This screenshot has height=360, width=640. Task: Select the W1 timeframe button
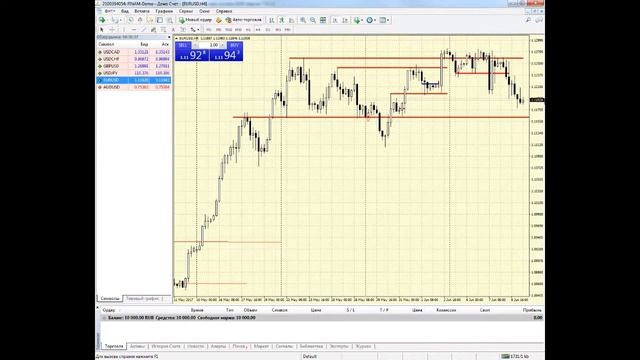[278, 30]
